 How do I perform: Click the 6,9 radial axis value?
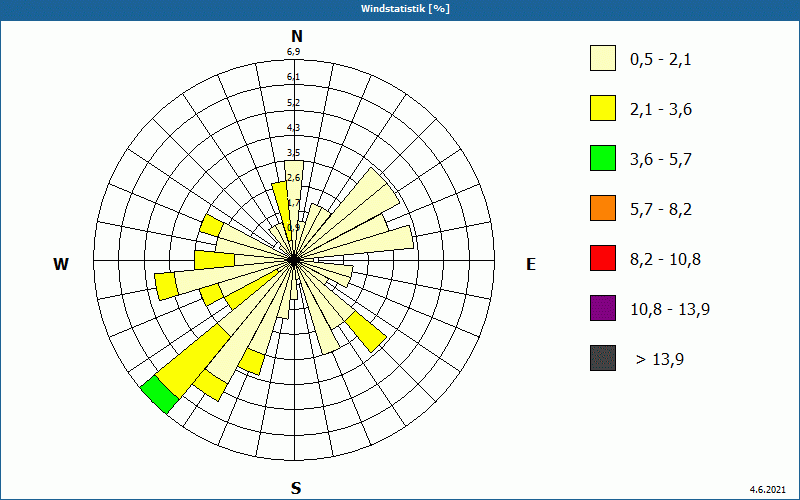tap(293, 52)
